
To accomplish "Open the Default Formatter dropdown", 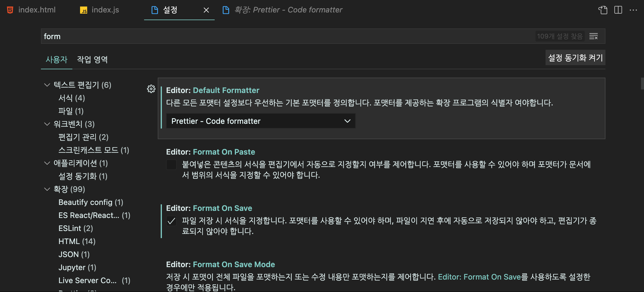I will coord(261,121).
